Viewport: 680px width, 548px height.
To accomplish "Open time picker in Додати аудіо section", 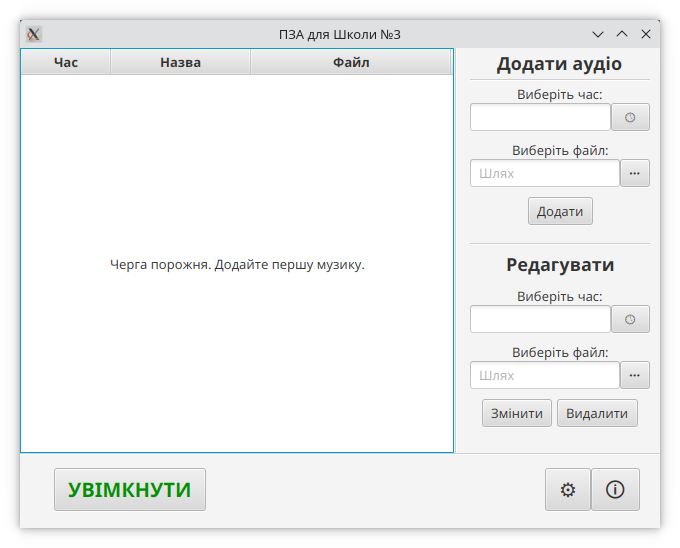I will [x=630, y=118].
